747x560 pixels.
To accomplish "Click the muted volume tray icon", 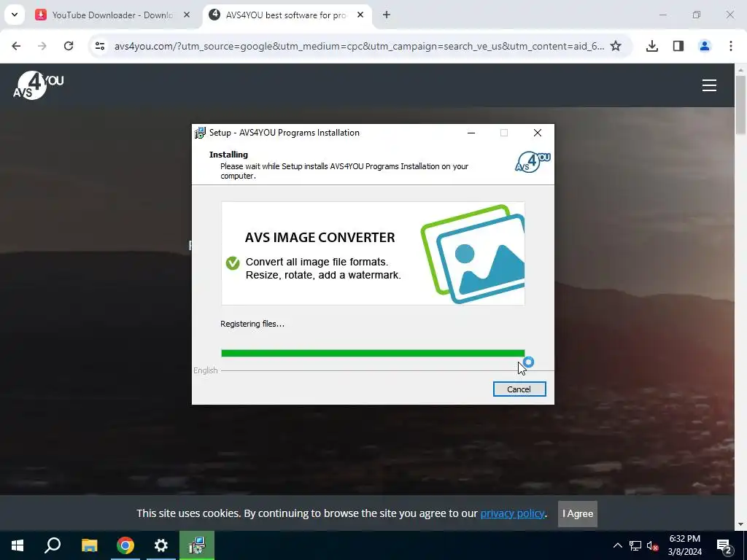I will tap(653, 545).
